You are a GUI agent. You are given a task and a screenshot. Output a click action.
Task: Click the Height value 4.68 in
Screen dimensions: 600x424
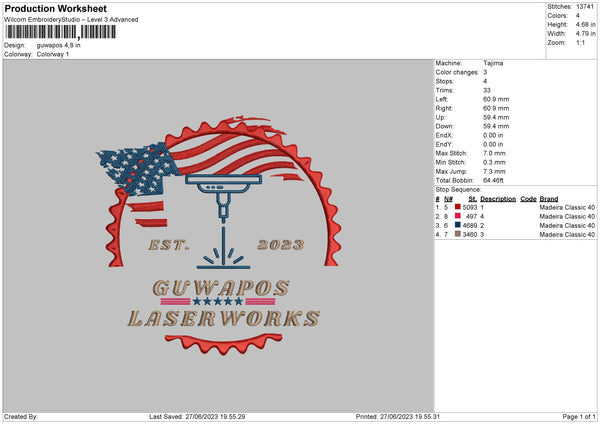click(585, 24)
